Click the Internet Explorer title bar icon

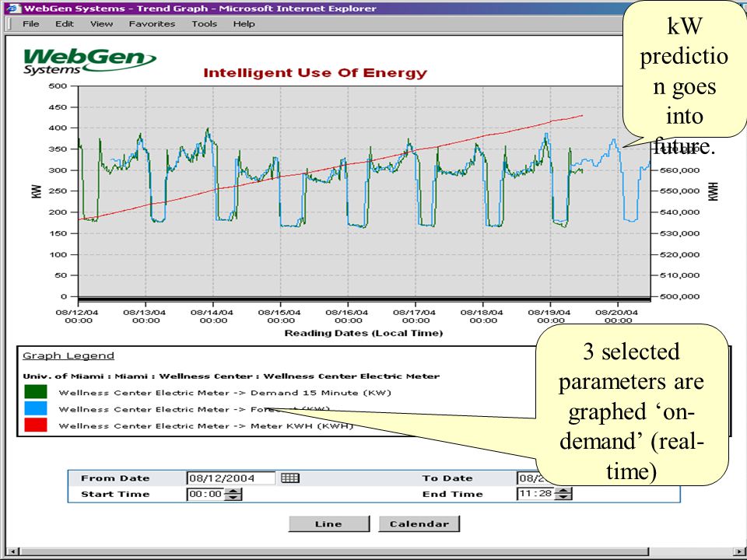[x=16, y=8]
